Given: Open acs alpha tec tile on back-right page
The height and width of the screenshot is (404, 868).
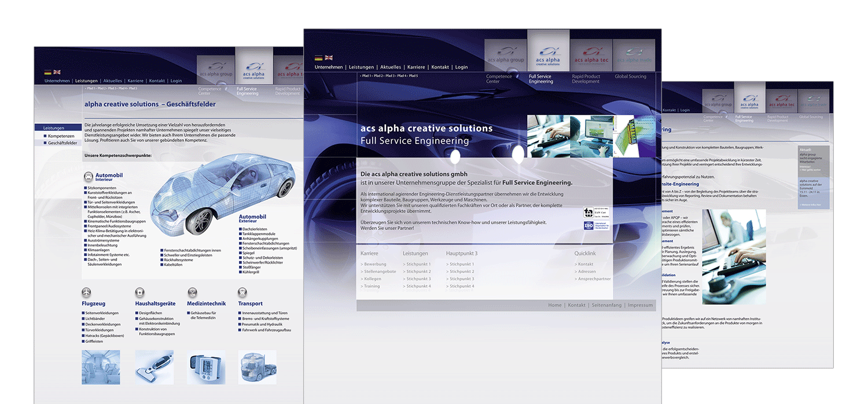Looking at the screenshot, I should tap(782, 102).
